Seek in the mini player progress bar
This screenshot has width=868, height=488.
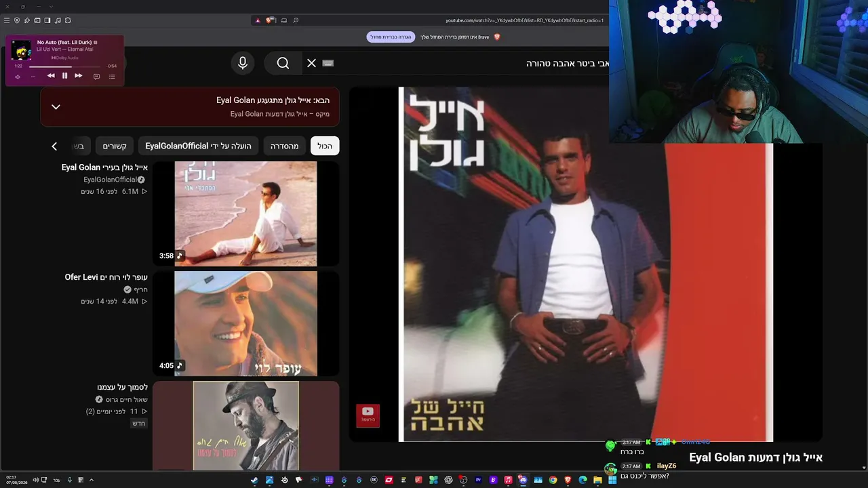pos(65,66)
